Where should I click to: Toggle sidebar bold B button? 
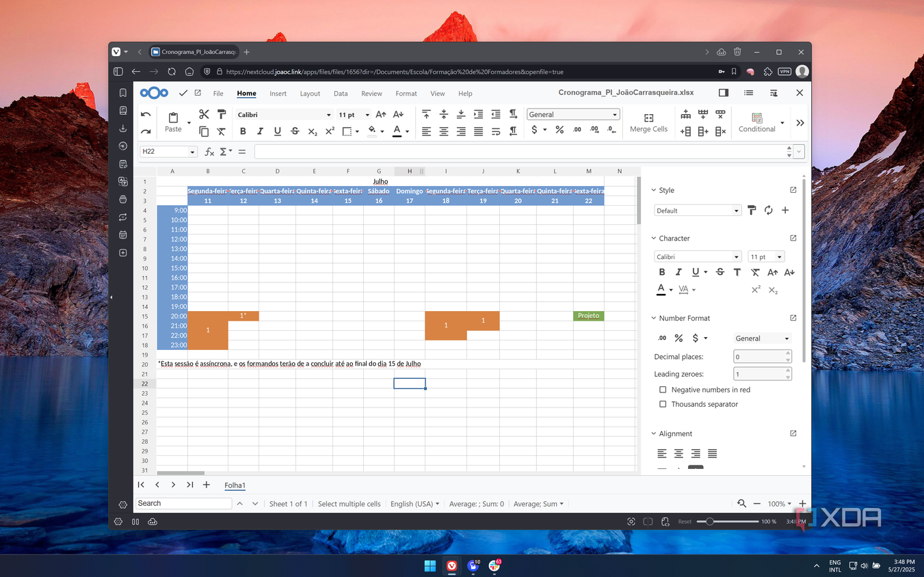coord(662,272)
